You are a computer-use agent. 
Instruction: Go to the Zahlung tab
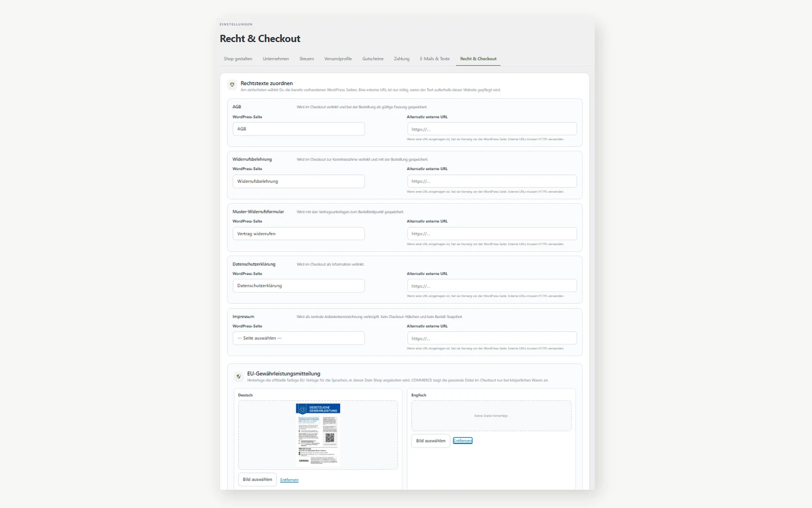(x=401, y=59)
